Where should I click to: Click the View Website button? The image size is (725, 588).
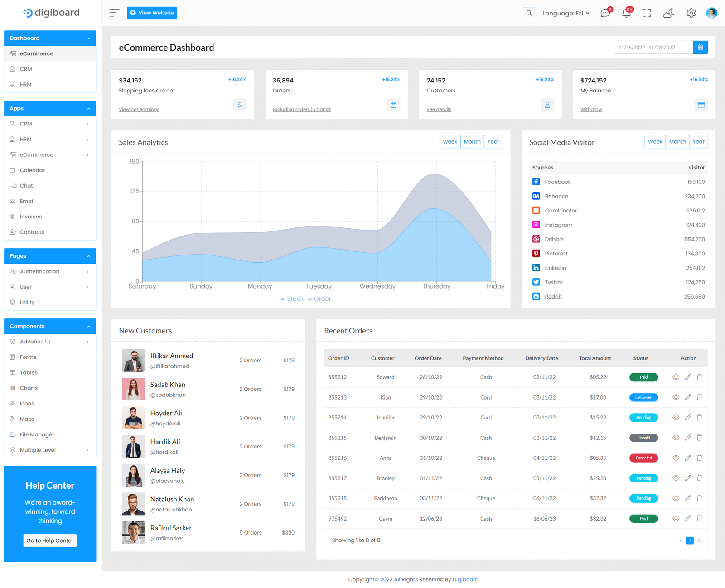[152, 13]
